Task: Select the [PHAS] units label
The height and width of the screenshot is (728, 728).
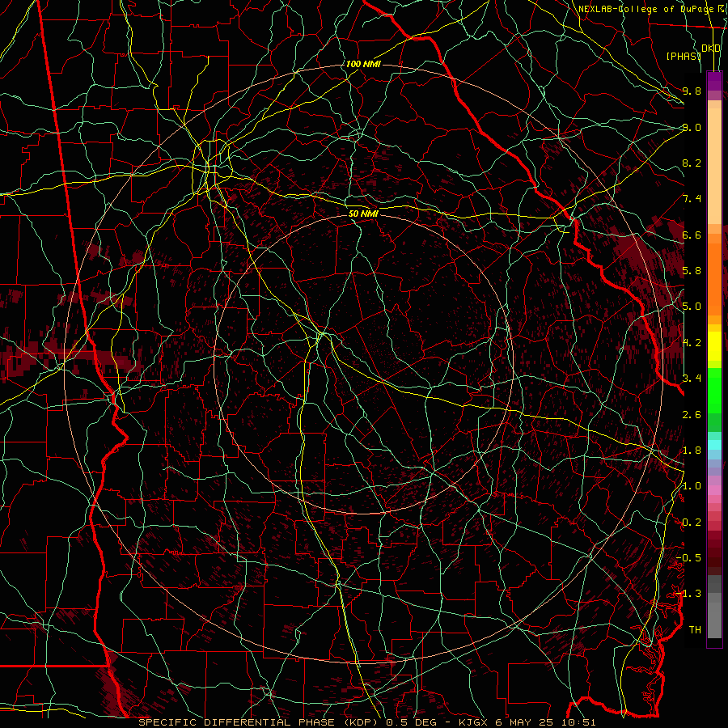Action: pyautogui.click(x=684, y=56)
